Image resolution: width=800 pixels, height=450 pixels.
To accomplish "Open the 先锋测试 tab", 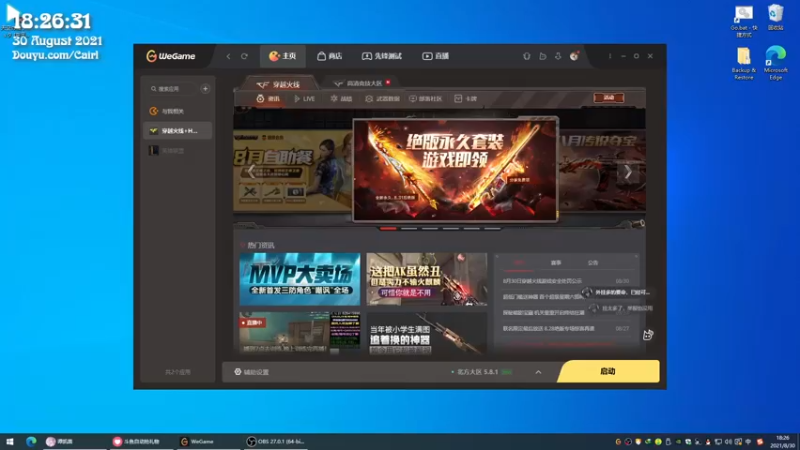I will pos(382,56).
